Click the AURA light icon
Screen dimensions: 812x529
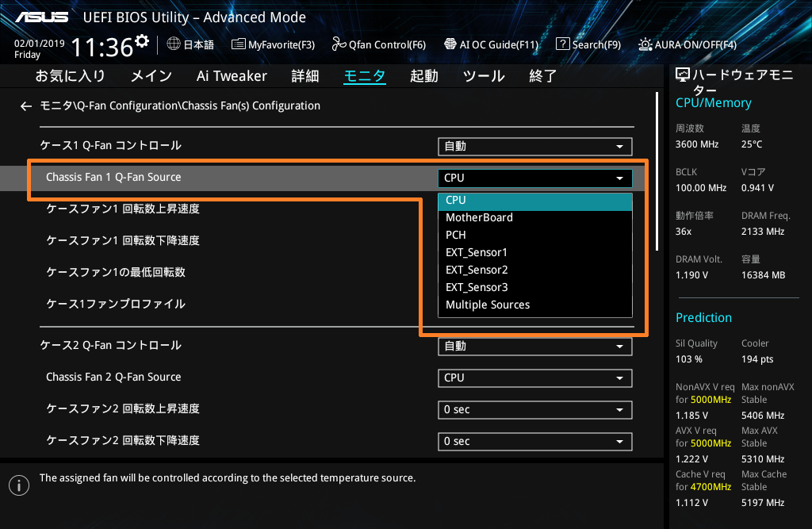[645, 44]
